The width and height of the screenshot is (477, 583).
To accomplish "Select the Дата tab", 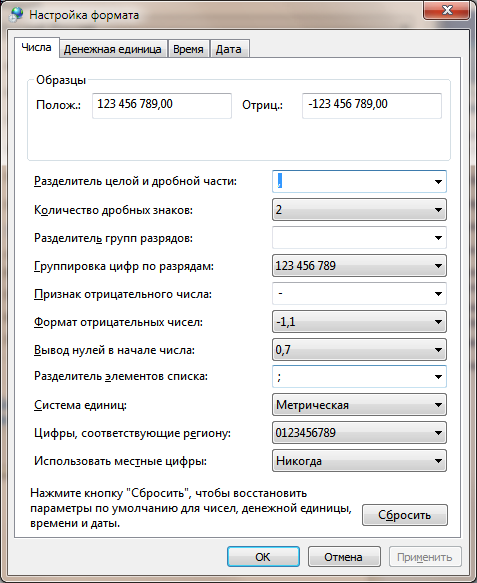I will click(x=229, y=49).
